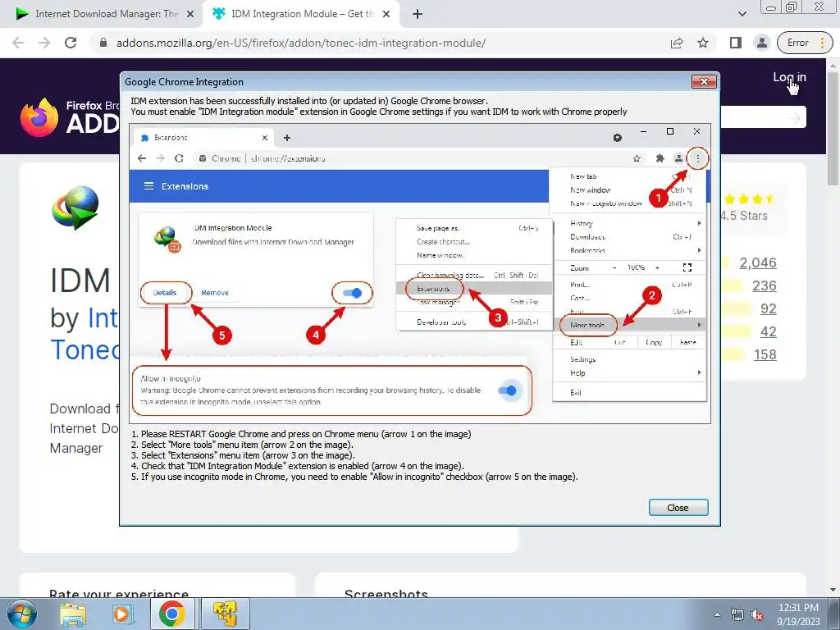Screen dimensions: 840x630
Task: Open the 2,046 five-star reviews link
Action: tap(757, 262)
